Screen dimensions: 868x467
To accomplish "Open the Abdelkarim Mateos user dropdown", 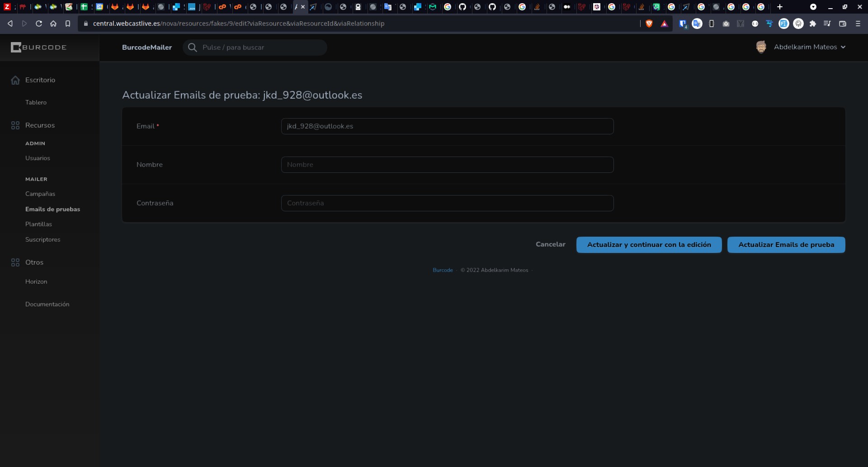I will 801,47.
